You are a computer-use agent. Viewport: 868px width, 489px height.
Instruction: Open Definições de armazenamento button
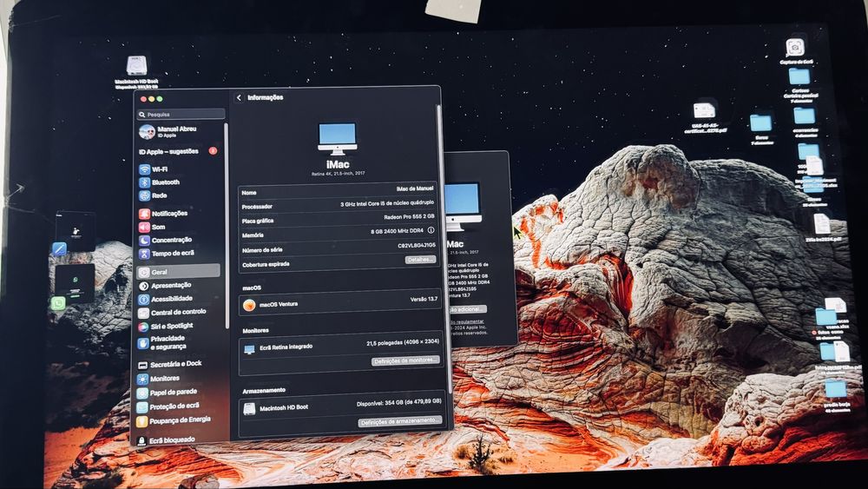pyautogui.click(x=400, y=421)
